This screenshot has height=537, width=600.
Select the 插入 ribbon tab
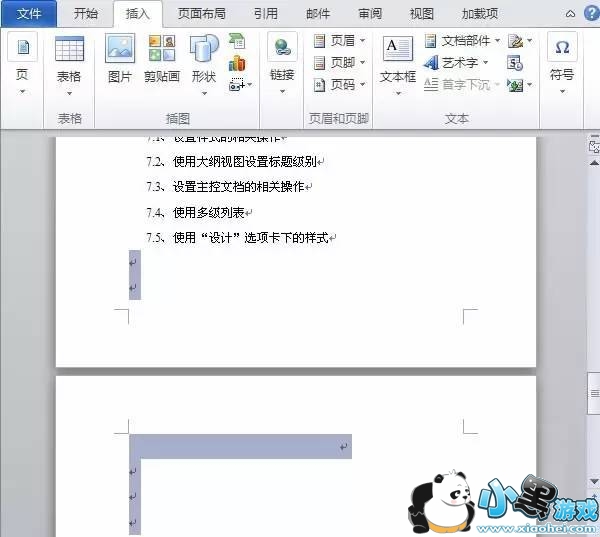[x=138, y=14]
